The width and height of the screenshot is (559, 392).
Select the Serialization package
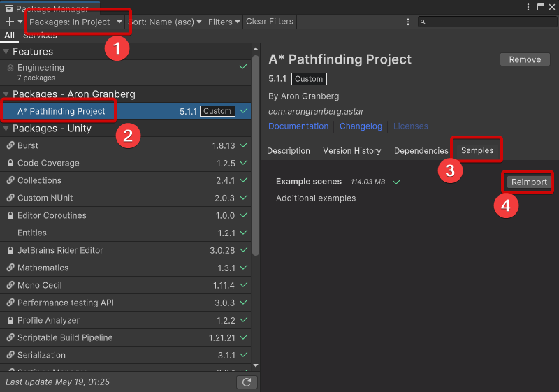pos(126,355)
